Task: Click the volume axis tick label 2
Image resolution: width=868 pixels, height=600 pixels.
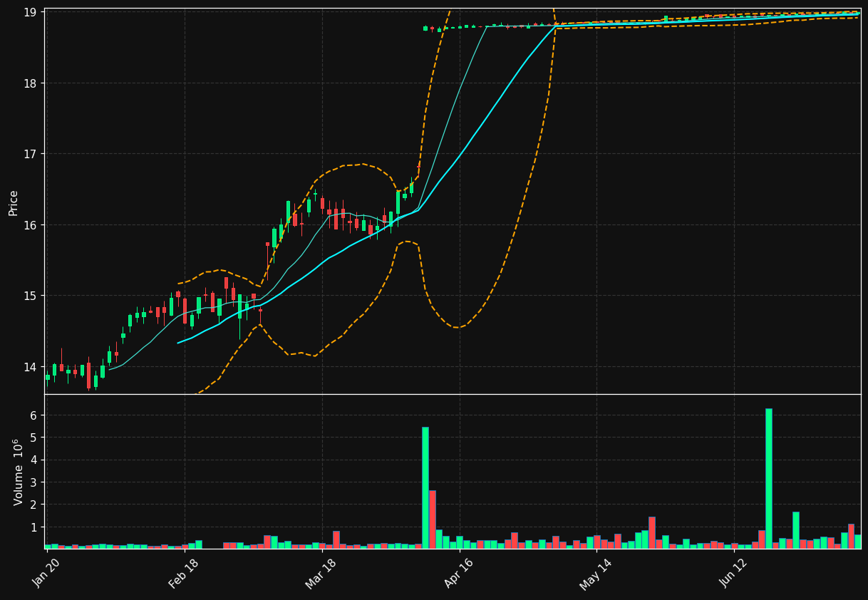Action: pyautogui.click(x=33, y=505)
